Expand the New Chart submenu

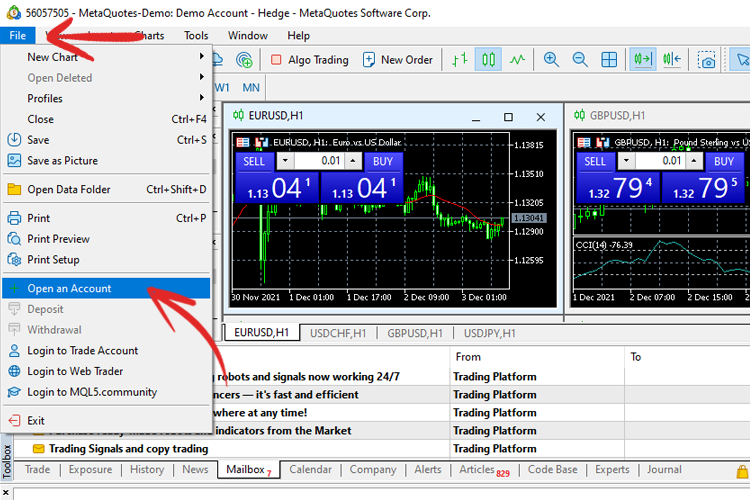[106, 57]
